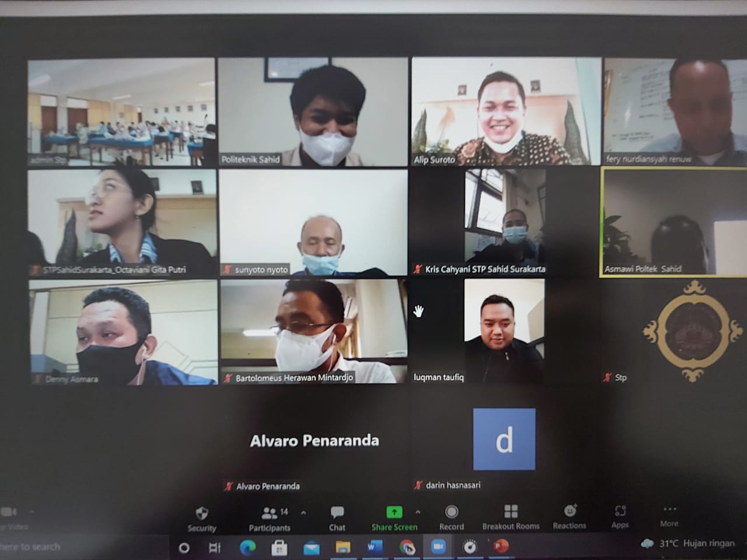Switch to PowerPoint from the taskbar
Screen dimensions: 747x560
point(500,547)
